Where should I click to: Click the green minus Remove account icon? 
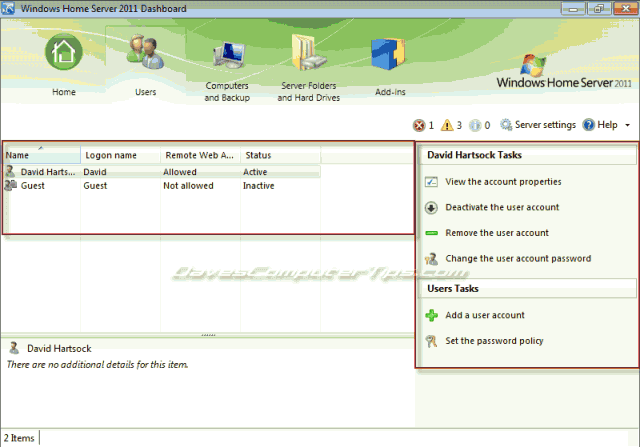click(x=431, y=233)
